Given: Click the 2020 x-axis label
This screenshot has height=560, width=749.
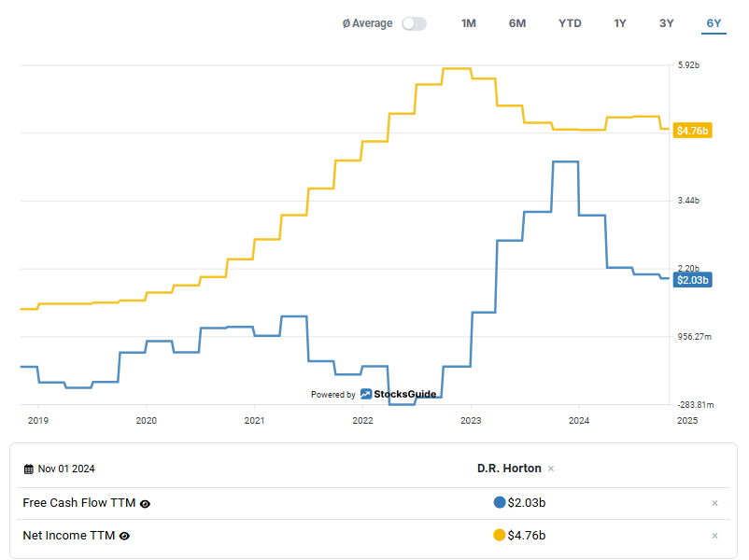Looking at the screenshot, I should [147, 421].
